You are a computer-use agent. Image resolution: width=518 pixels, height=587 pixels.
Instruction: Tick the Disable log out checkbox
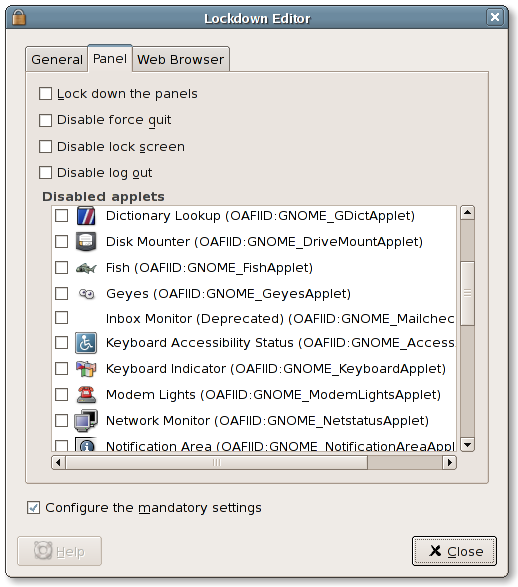tap(45, 173)
